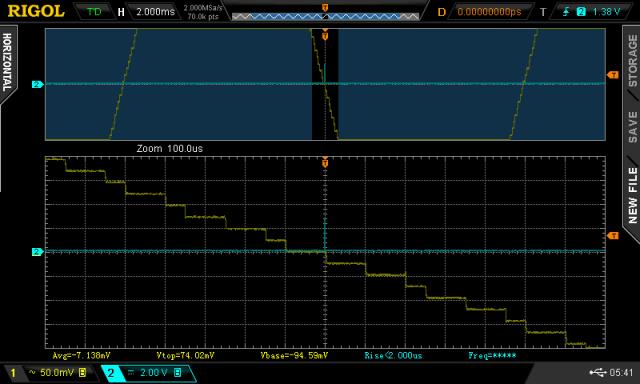Open the STORAGE side menu tab
The image size is (640, 384).
click(x=632, y=60)
